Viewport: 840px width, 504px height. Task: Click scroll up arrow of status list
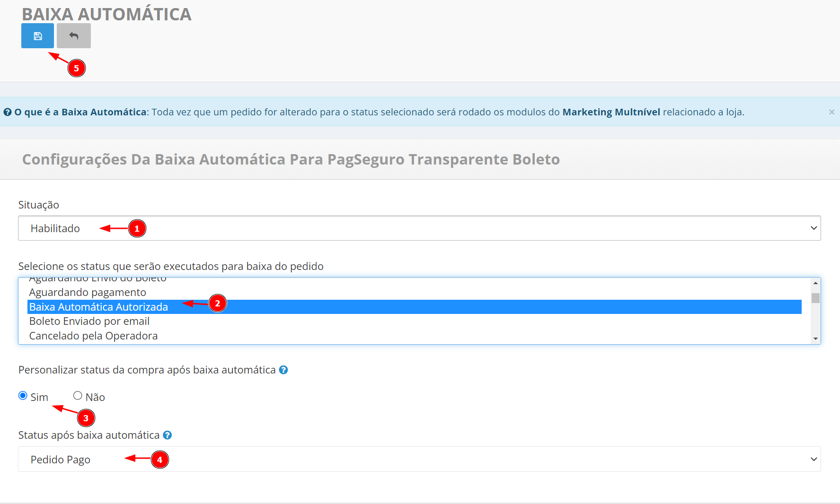coord(815,283)
